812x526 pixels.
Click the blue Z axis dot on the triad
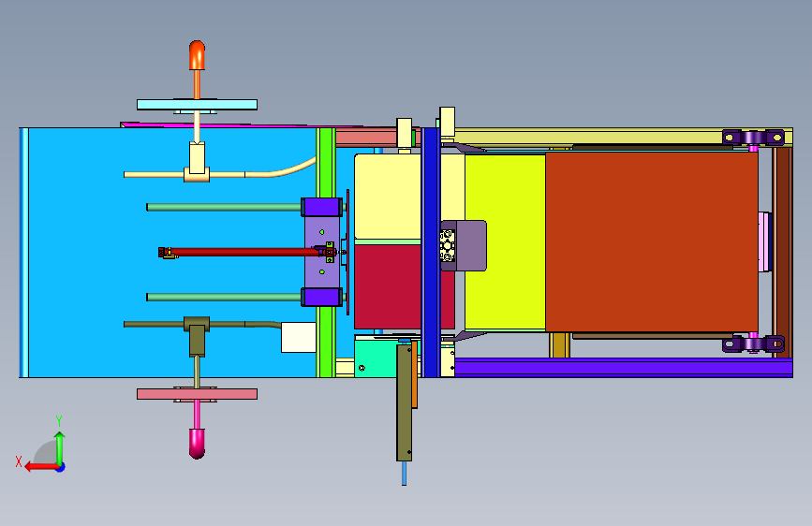[61, 467]
